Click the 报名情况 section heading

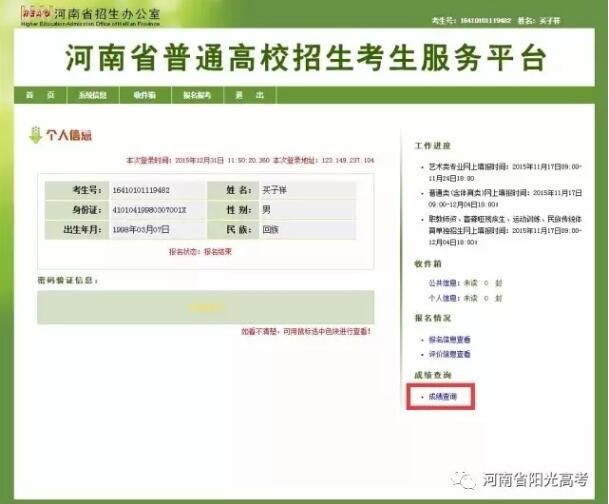[433, 318]
